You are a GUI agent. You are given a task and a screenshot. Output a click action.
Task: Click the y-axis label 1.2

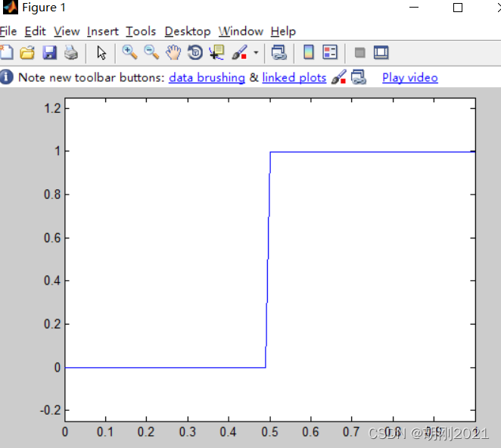[x=52, y=109]
